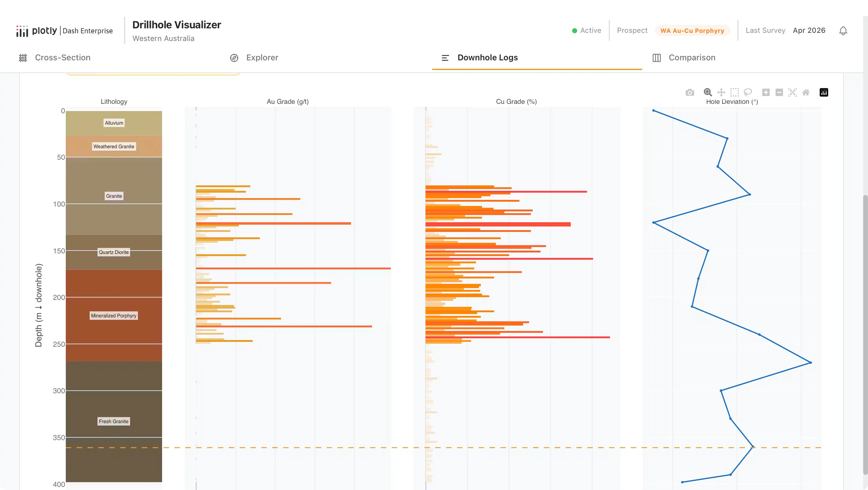Open the Explorer tab

[x=254, y=58]
